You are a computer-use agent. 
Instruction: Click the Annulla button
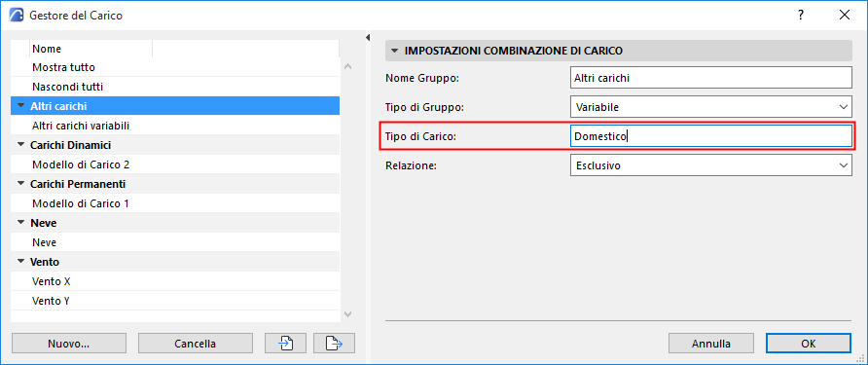[710, 344]
